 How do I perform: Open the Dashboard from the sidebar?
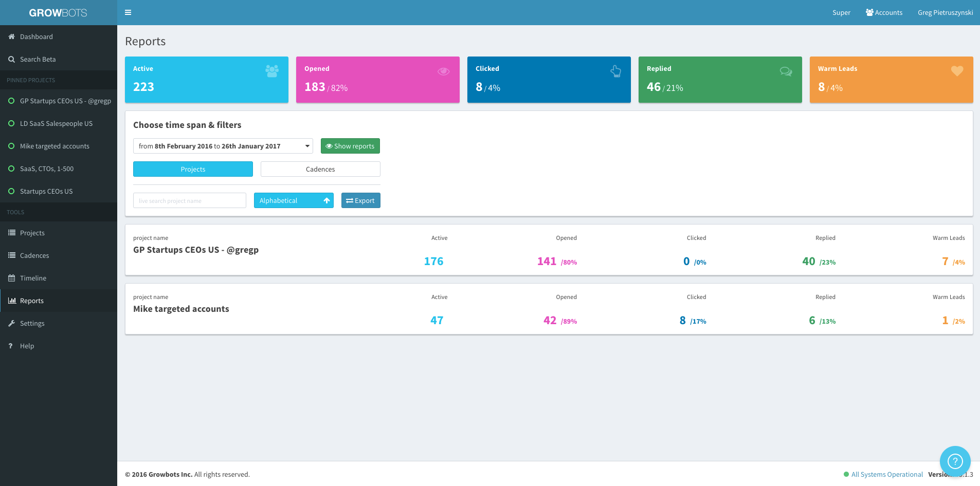point(36,36)
